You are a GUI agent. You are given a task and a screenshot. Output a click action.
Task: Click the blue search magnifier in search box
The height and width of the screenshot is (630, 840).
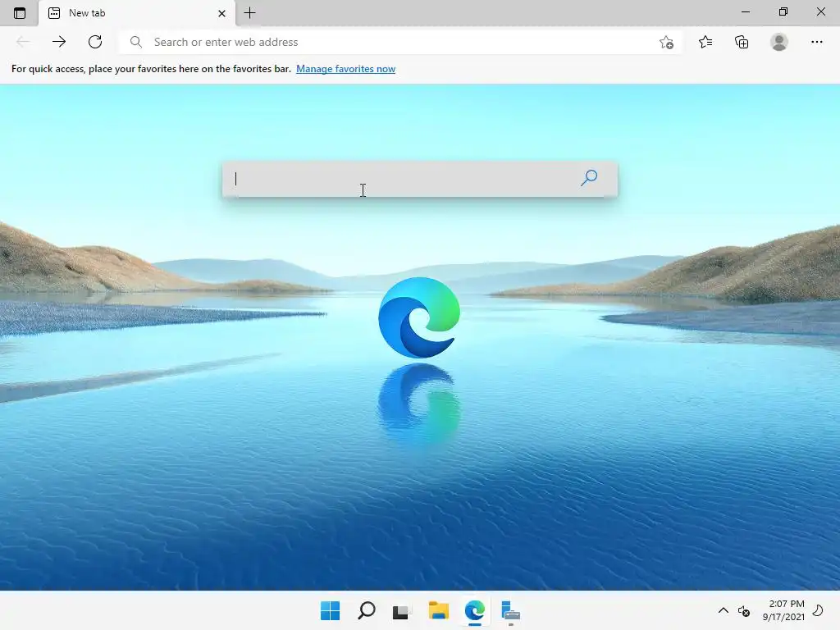click(x=589, y=178)
